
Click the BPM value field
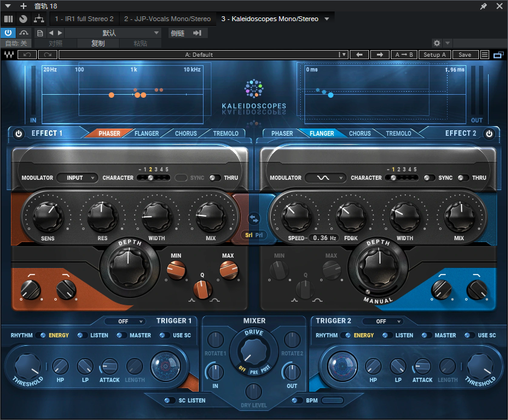tap(333, 400)
